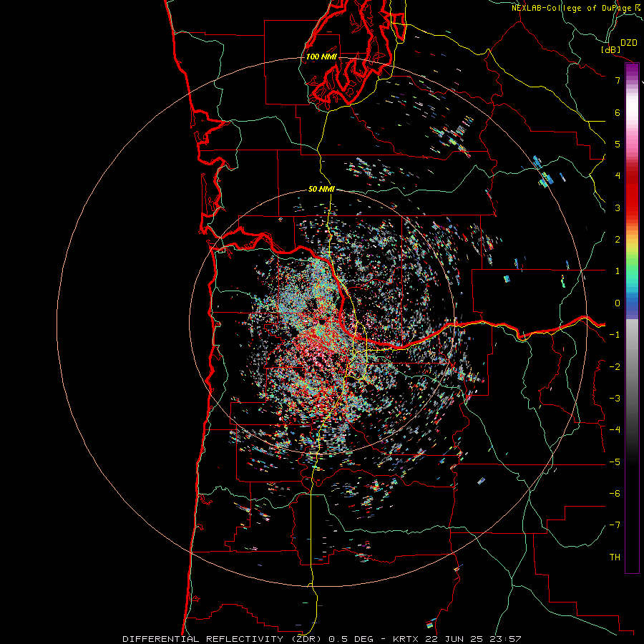Click the DZD legend title
The height and width of the screenshot is (644, 644).
pos(629,43)
